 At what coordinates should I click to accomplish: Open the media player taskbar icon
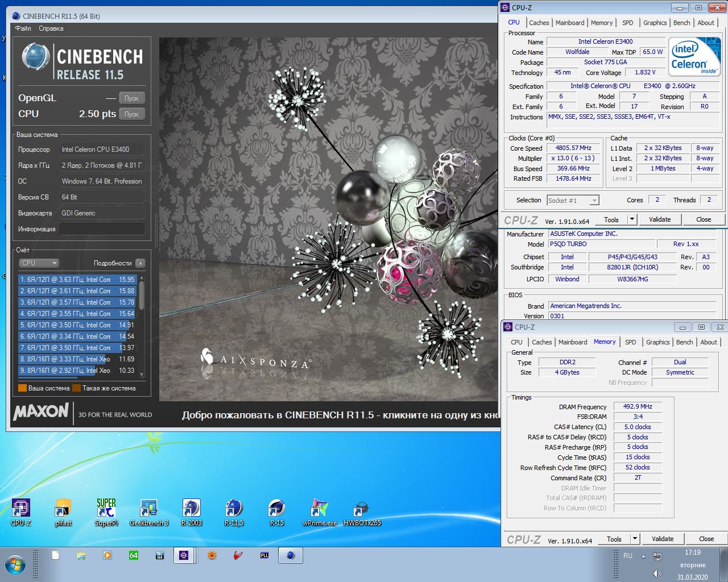click(x=107, y=555)
